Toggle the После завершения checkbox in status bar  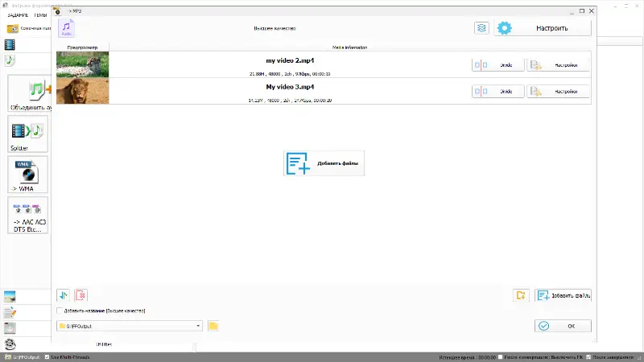(588, 357)
